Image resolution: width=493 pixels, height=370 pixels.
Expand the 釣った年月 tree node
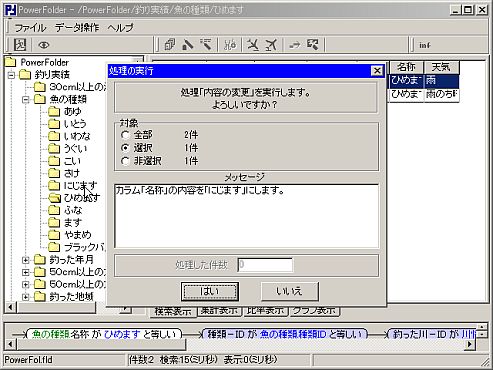[26, 260]
